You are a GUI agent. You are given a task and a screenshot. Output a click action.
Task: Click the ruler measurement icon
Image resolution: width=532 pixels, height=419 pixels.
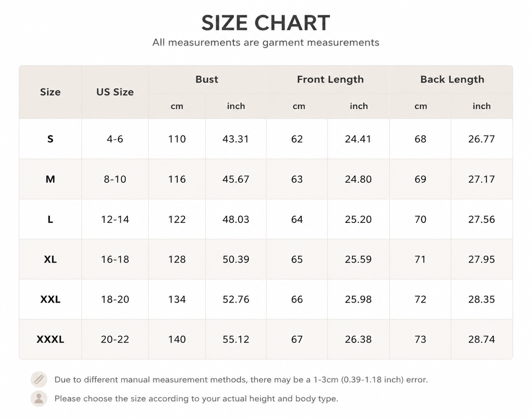39,379
